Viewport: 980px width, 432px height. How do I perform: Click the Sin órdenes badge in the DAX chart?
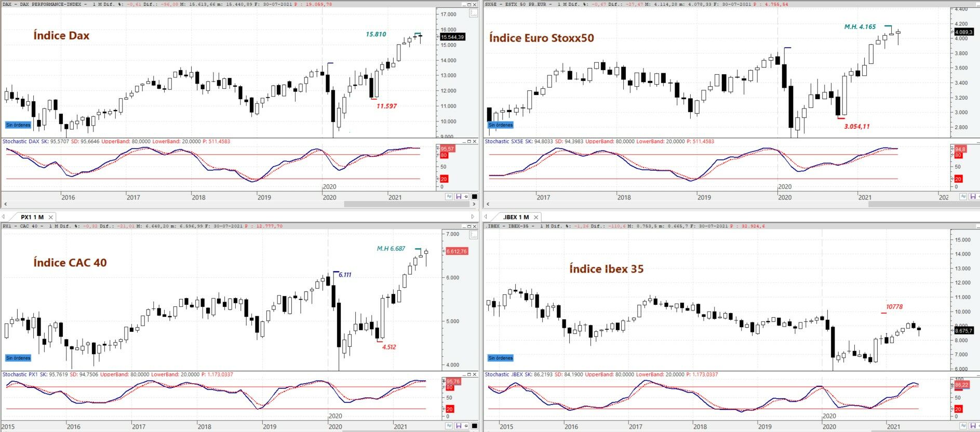click(x=18, y=125)
